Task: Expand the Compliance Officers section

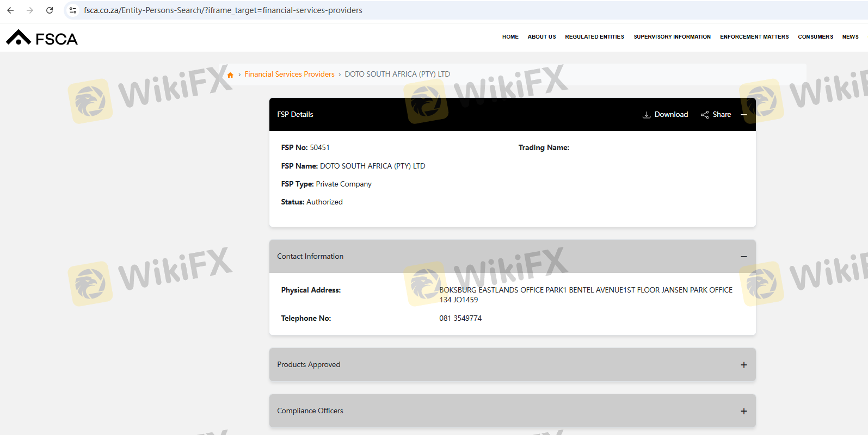Action: pos(744,411)
